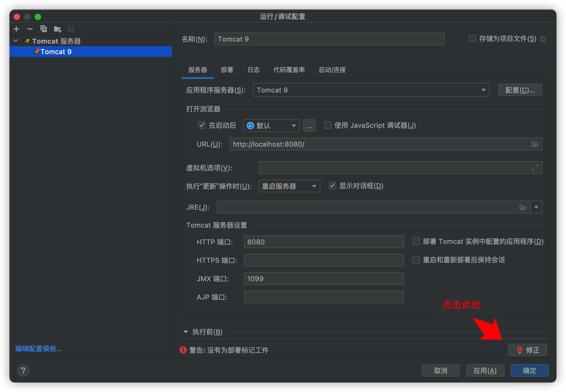The image size is (566, 392).
Task: Create a new configuration folder
Action: [57, 29]
